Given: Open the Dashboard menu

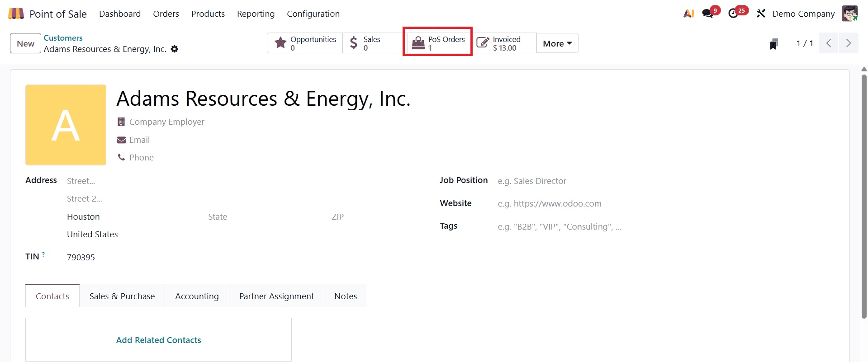Looking at the screenshot, I should (120, 14).
